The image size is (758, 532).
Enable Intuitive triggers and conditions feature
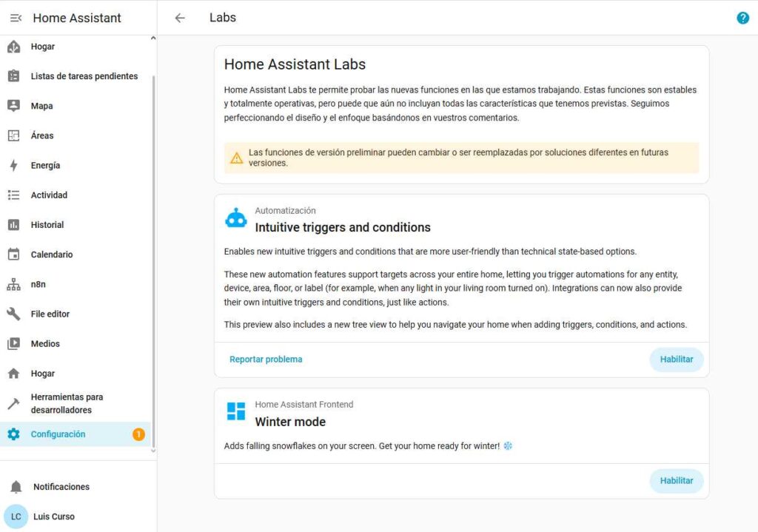tap(676, 360)
